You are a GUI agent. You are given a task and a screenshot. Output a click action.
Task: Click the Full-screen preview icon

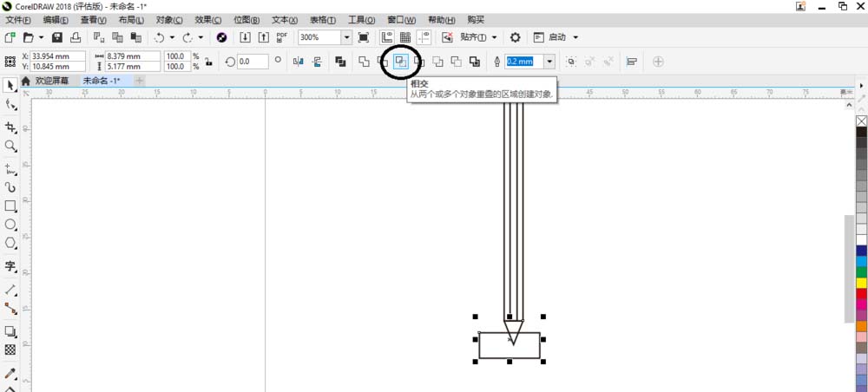[364, 37]
